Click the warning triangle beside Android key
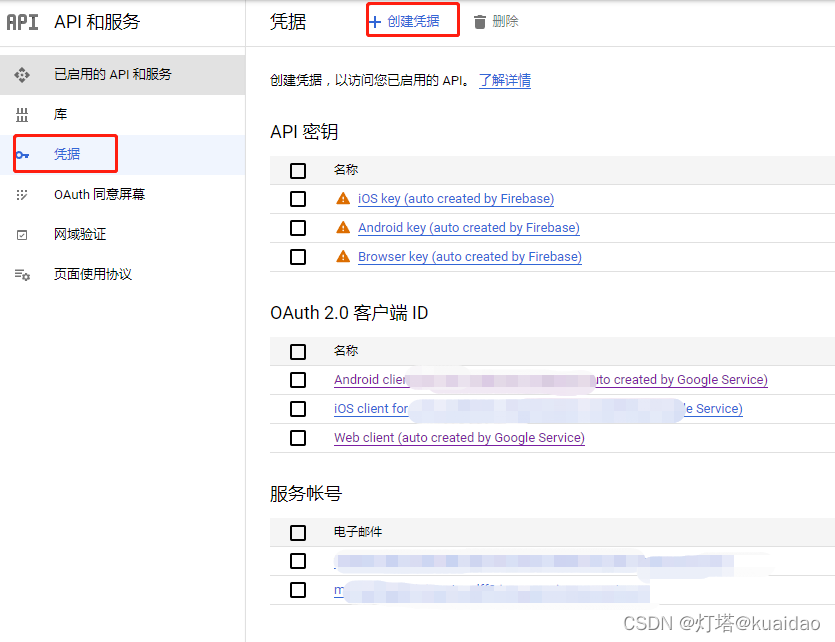835x642 pixels. 343,227
